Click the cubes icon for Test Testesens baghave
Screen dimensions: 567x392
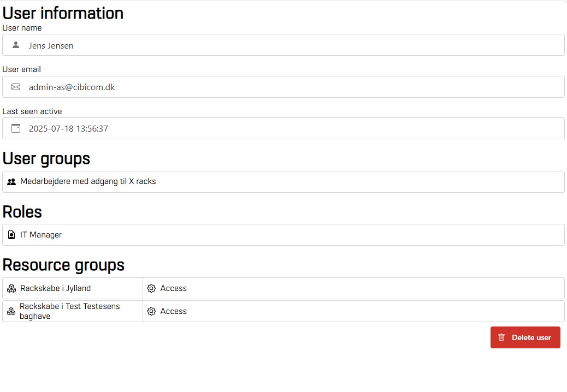click(11, 311)
